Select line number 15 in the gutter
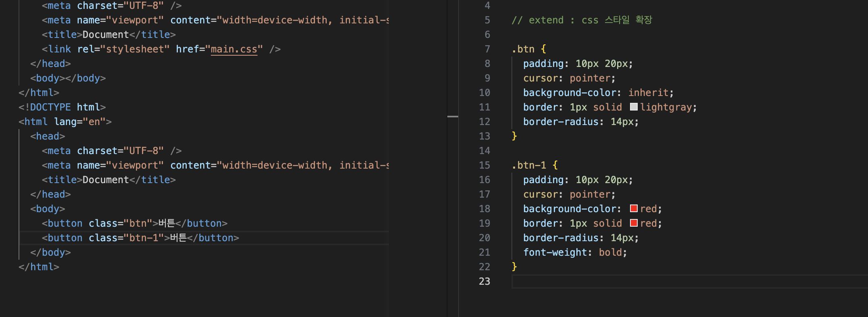 484,165
